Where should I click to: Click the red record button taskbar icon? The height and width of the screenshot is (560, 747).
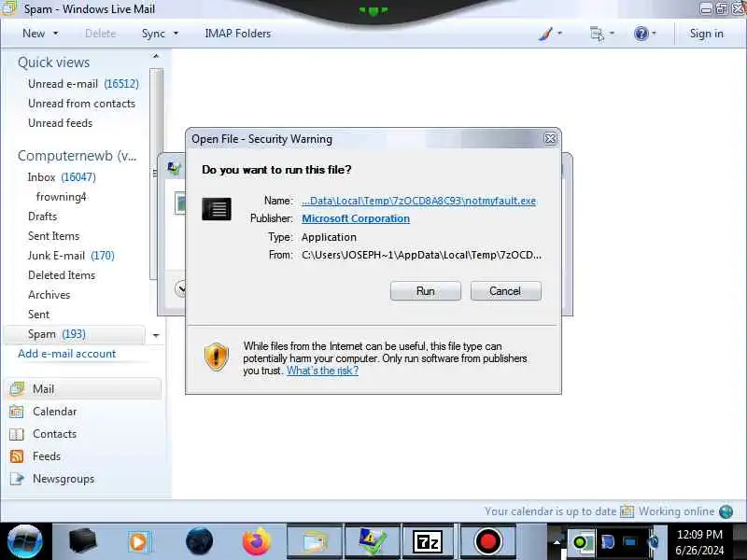(487, 541)
